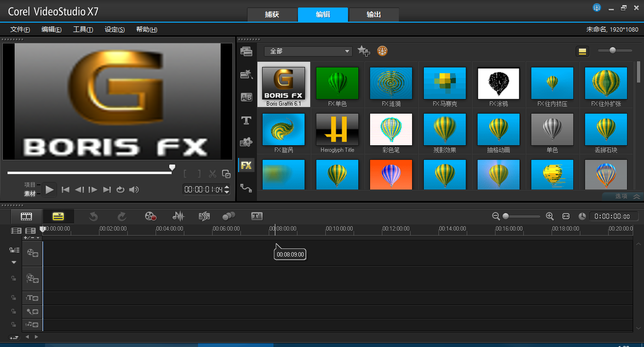Screen dimensions: 644x347
Task: Open the 帮助(H) menu
Action: (x=147, y=29)
